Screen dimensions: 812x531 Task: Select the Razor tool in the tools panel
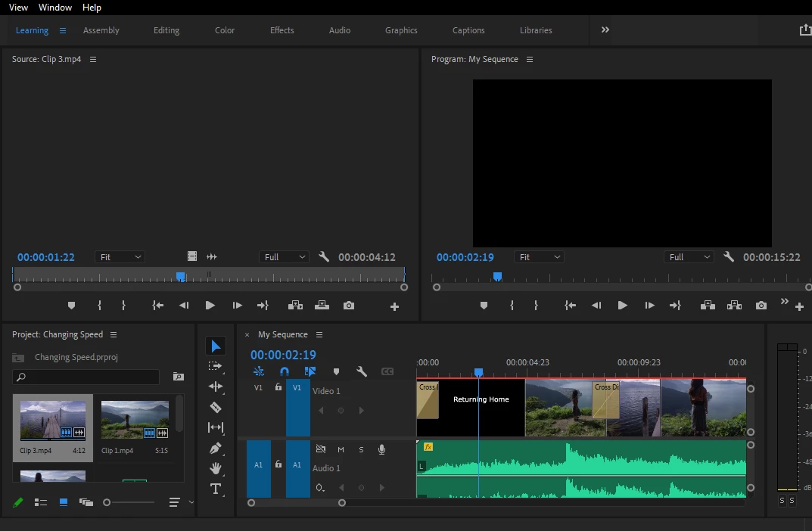click(216, 407)
